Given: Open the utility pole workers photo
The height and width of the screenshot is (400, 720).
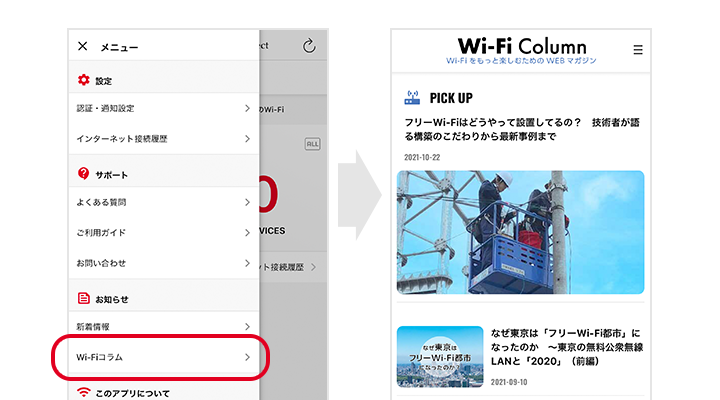Looking at the screenshot, I should (x=520, y=232).
